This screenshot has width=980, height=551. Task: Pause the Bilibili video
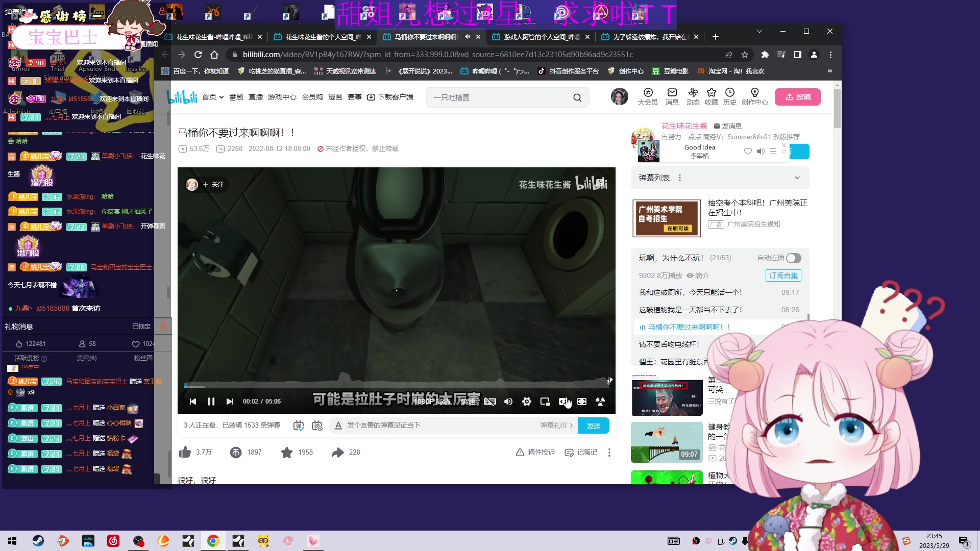[x=211, y=402]
